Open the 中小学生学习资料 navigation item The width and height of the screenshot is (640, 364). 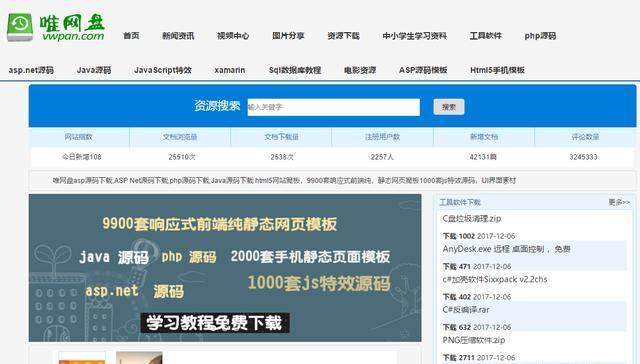coord(414,36)
